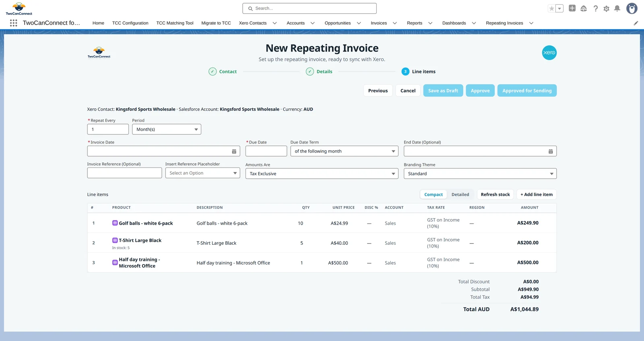Screen dimensions: 644x341
Task: Select step 3 Line items indicator
Action: [405, 72]
